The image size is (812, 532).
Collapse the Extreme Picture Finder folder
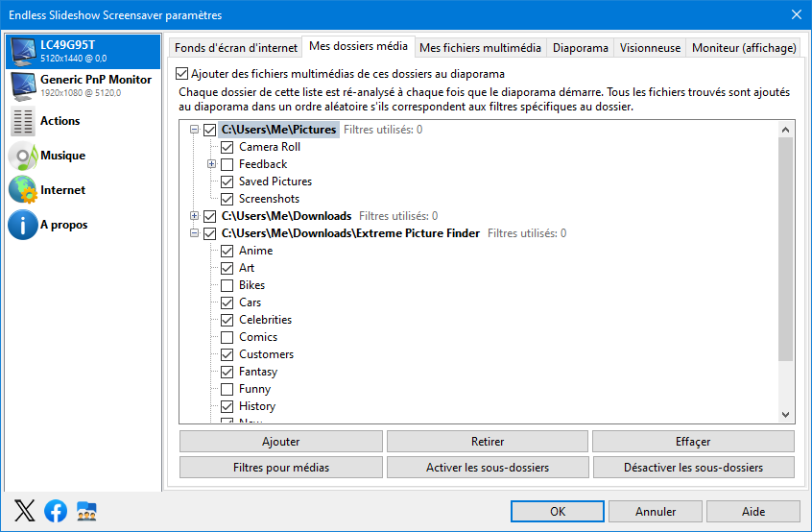194,233
